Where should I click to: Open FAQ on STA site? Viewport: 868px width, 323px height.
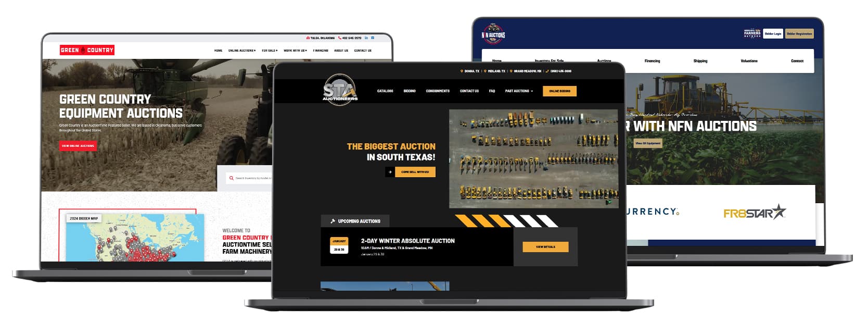pyautogui.click(x=492, y=91)
